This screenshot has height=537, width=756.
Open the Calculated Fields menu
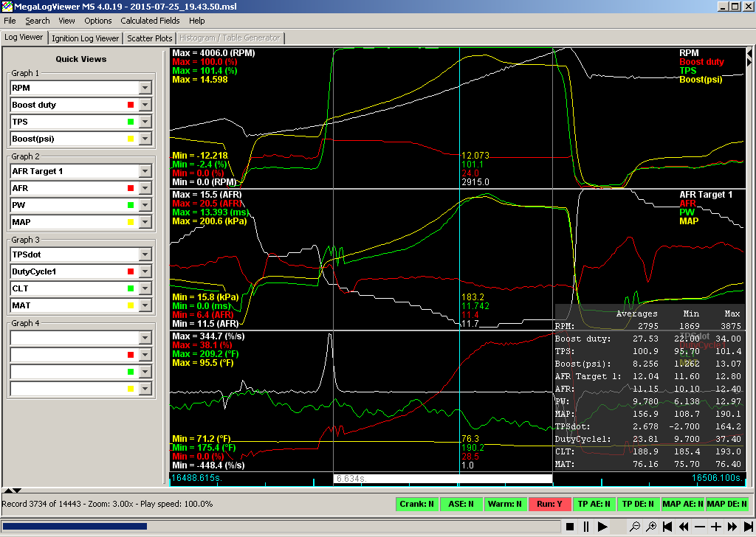pyautogui.click(x=150, y=21)
